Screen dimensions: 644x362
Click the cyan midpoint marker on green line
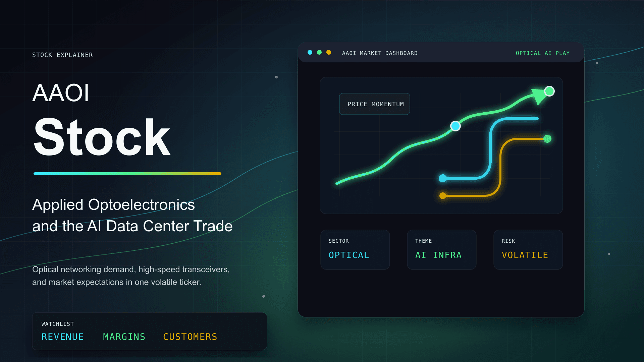455,126
